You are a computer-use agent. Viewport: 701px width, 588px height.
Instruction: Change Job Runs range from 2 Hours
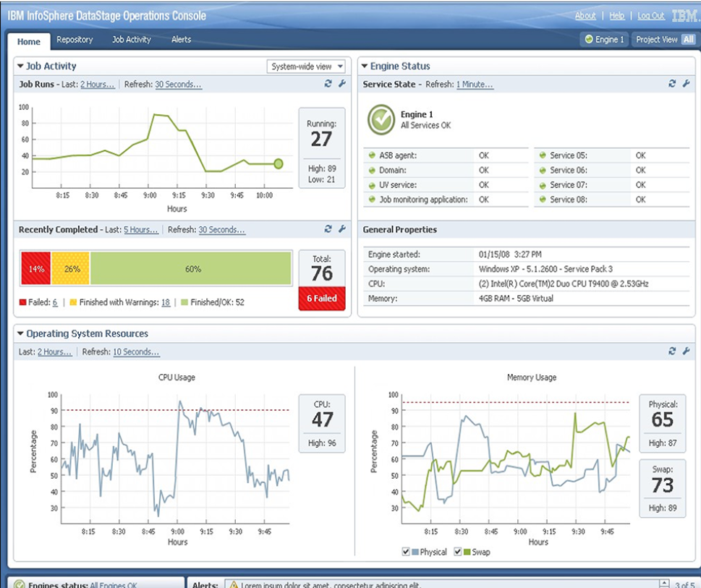pos(98,84)
